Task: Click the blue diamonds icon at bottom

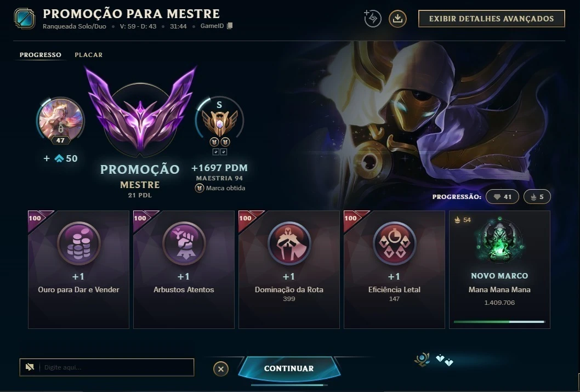Action: pos(444,360)
